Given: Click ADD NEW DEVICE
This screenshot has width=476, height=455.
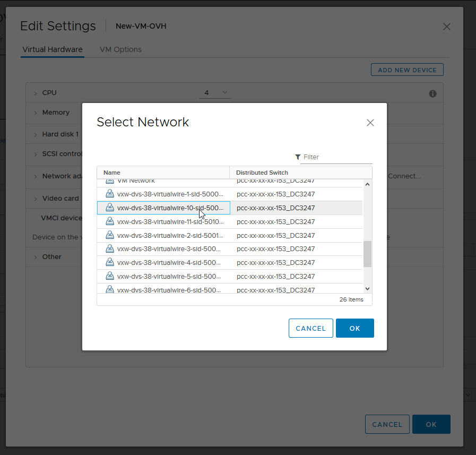Looking at the screenshot, I should pos(406,70).
